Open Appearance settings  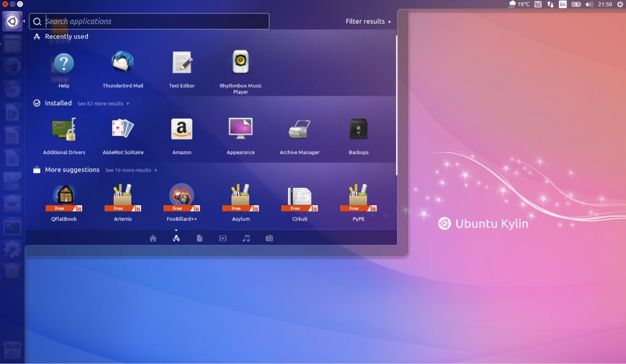[x=240, y=128]
